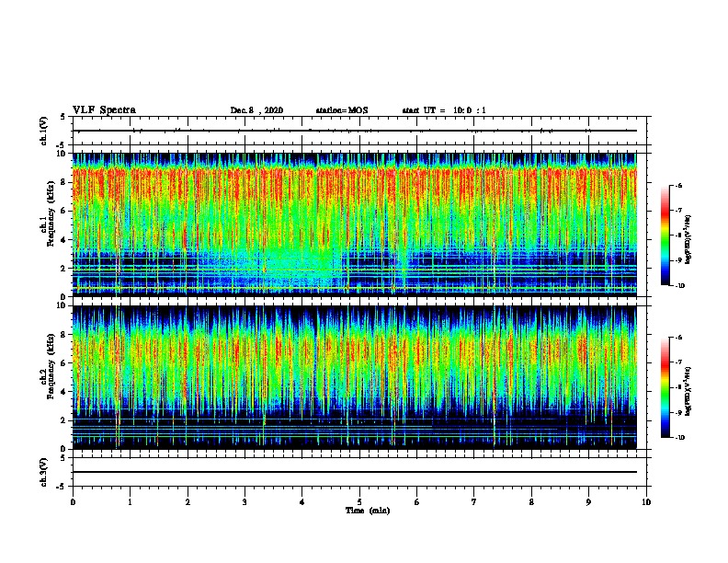Click the ch.3 voltage waveform trace
The height and width of the screenshot is (563, 728).
355,472
